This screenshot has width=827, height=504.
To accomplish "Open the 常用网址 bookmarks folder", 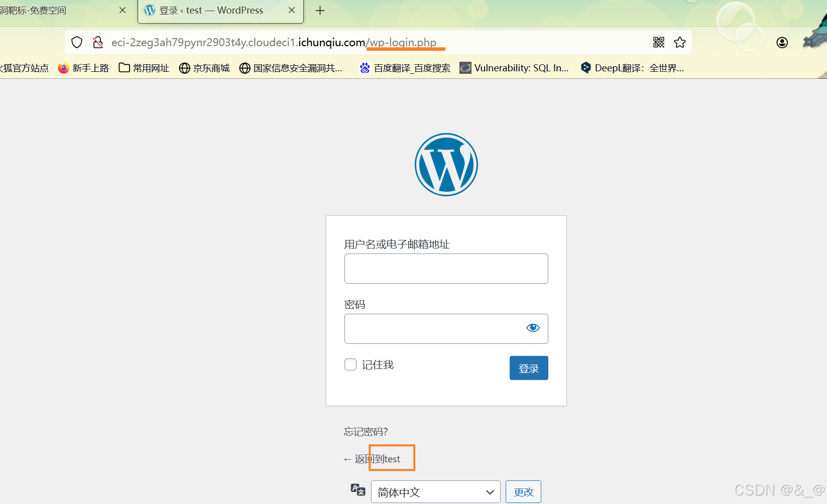I will (144, 68).
